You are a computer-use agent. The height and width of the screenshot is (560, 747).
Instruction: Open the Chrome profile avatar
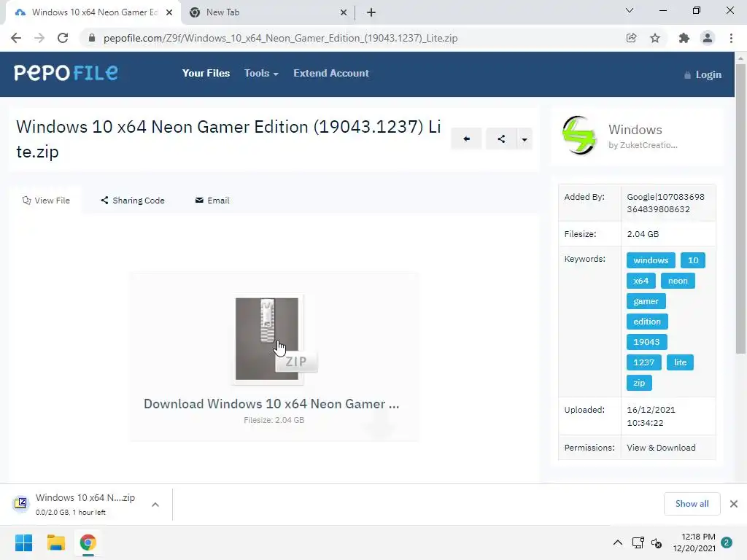[x=708, y=38]
